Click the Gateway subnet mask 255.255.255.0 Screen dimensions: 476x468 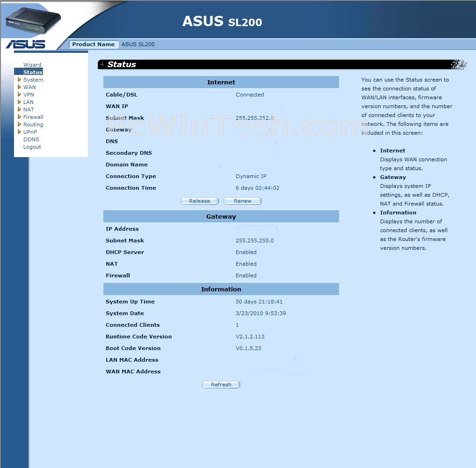(255, 241)
